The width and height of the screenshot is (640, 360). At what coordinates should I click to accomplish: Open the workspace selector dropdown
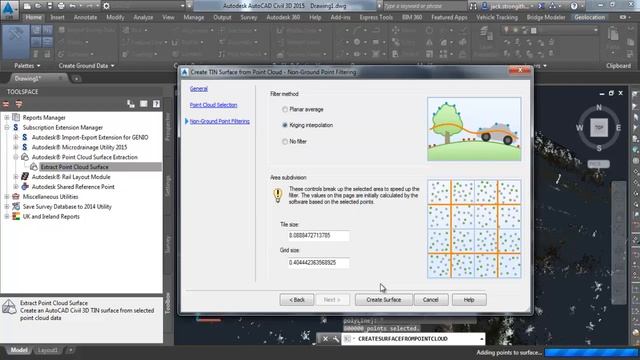click(182, 6)
